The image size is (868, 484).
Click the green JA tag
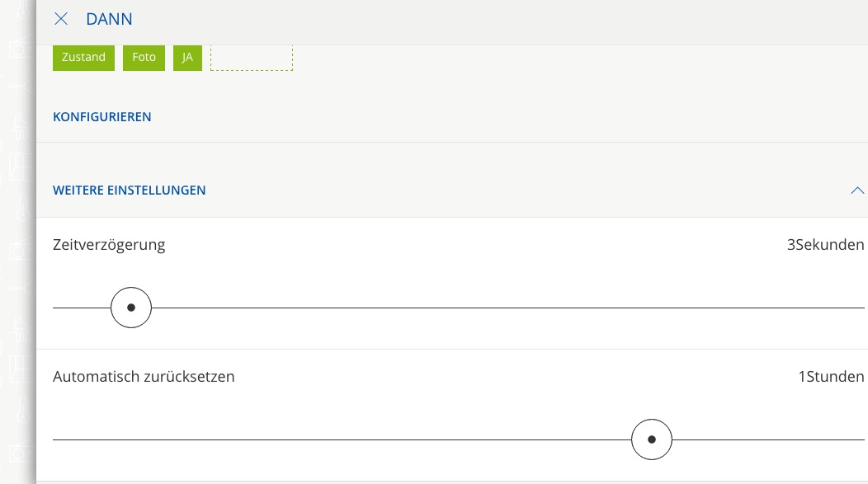pos(187,57)
